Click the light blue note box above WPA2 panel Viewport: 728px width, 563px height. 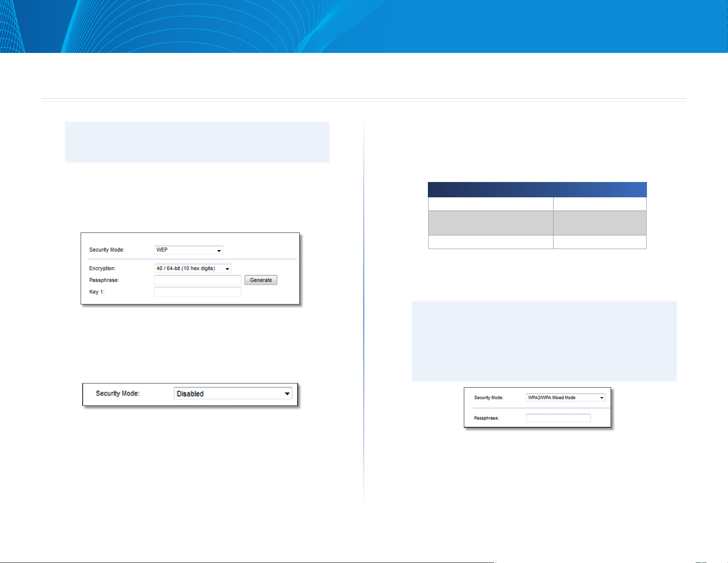click(544, 341)
